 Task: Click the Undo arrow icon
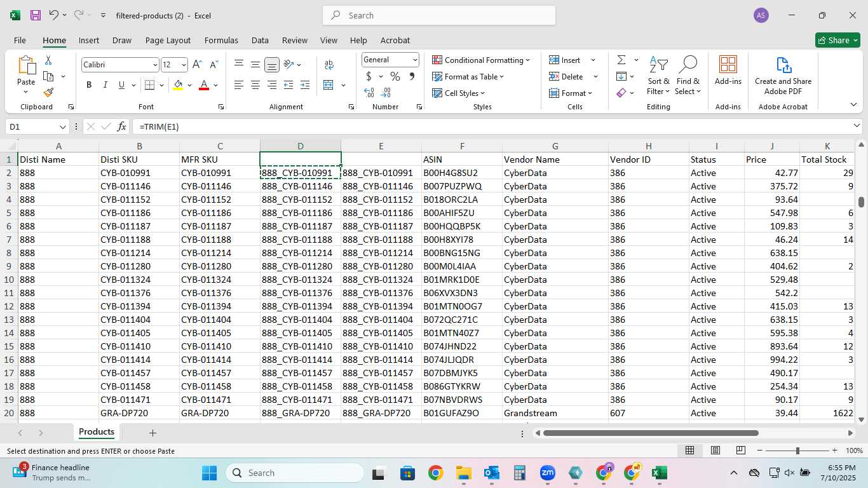(x=53, y=15)
